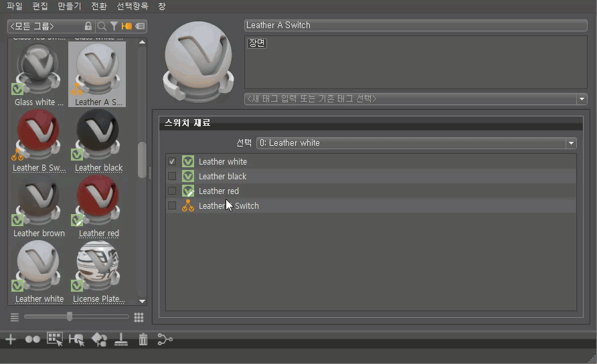Select the Leather red text in switch list

point(219,191)
